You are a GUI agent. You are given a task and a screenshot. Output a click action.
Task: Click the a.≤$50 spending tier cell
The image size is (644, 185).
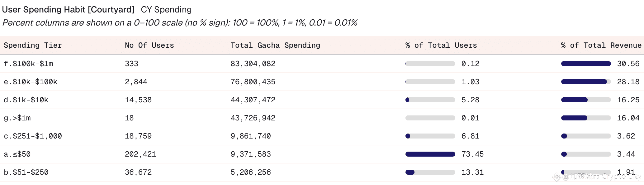(17, 154)
